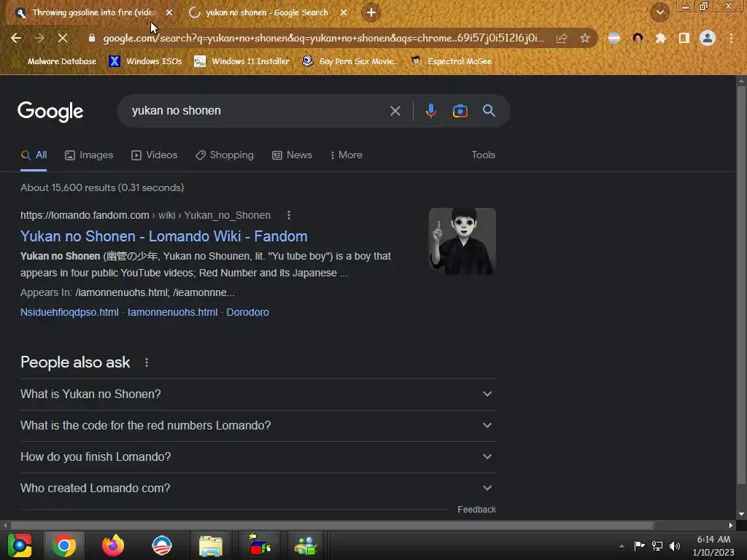Bookmark this page with the star icon
Viewport: 747px width, 560px height.
click(x=584, y=39)
